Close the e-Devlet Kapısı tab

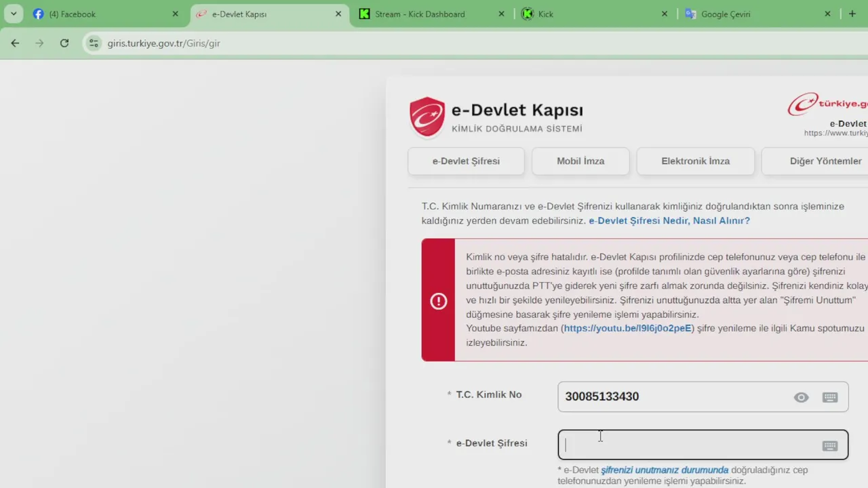tap(338, 14)
